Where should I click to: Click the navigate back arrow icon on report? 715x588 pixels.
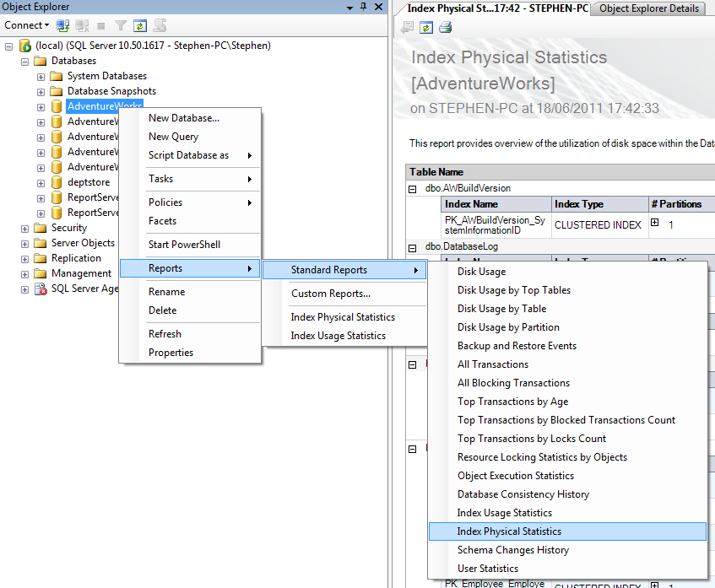point(407,27)
